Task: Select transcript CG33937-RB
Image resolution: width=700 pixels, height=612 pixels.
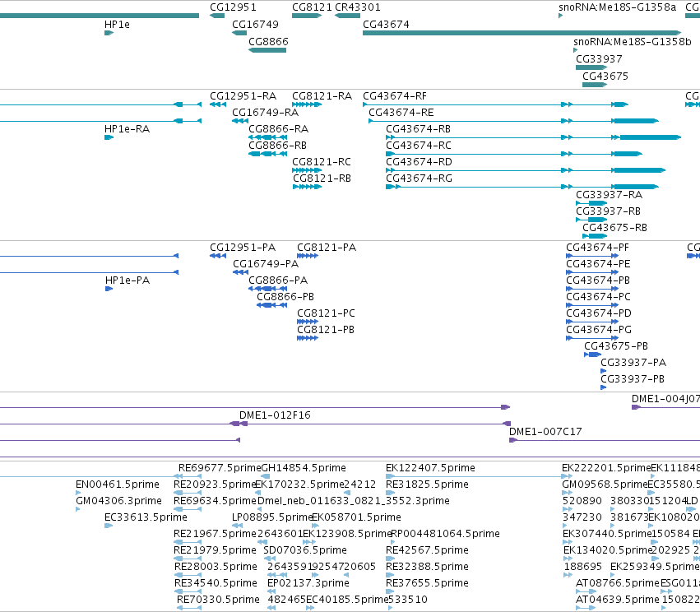Action: (x=591, y=220)
